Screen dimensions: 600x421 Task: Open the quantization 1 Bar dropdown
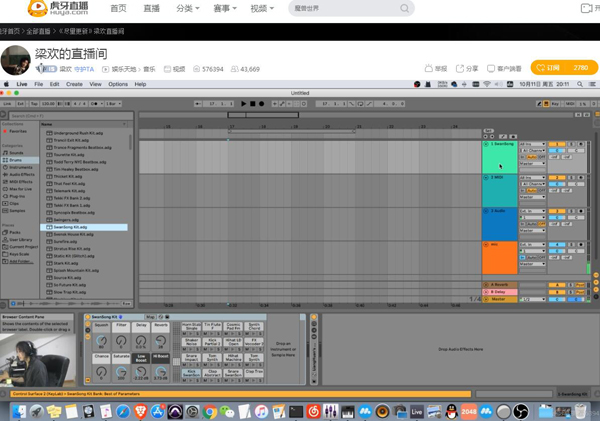[113, 104]
